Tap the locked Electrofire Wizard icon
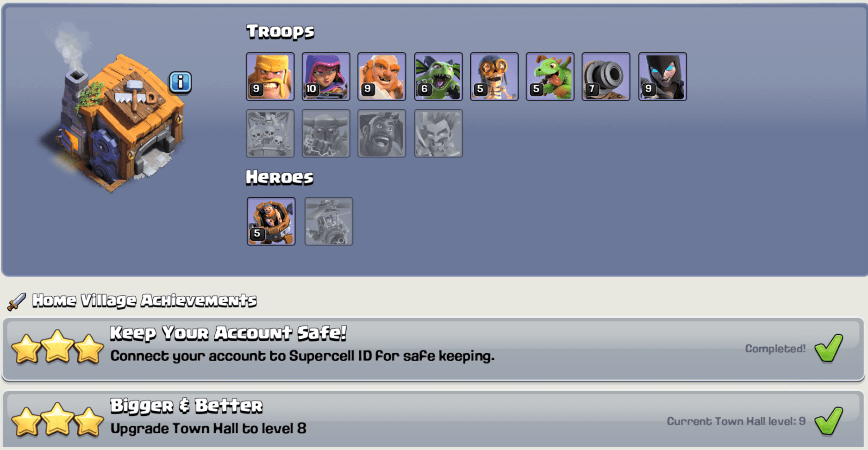Image resolution: width=868 pixels, height=450 pixels. (438, 133)
